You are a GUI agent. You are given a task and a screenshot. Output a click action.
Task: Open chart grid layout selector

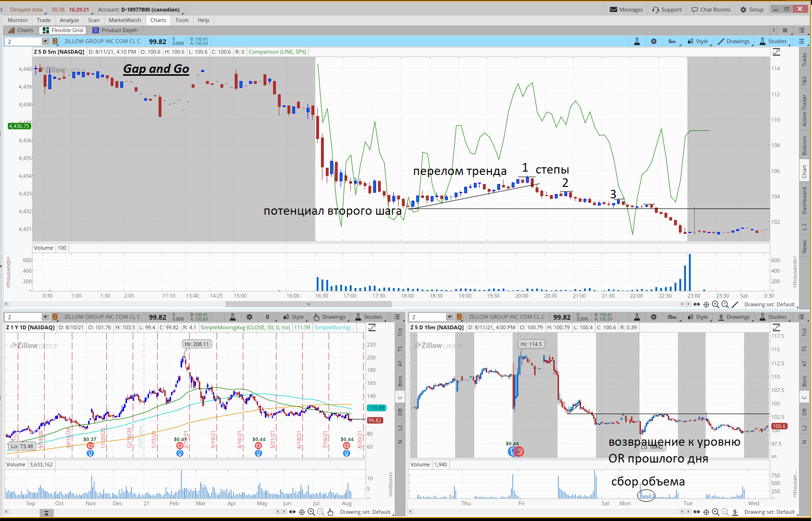[785, 30]
